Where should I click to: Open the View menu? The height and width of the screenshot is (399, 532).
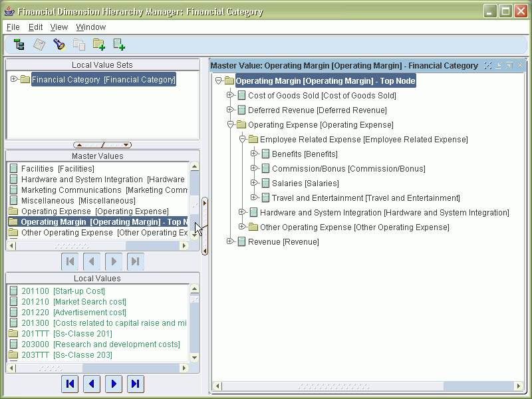coord(59,27)
